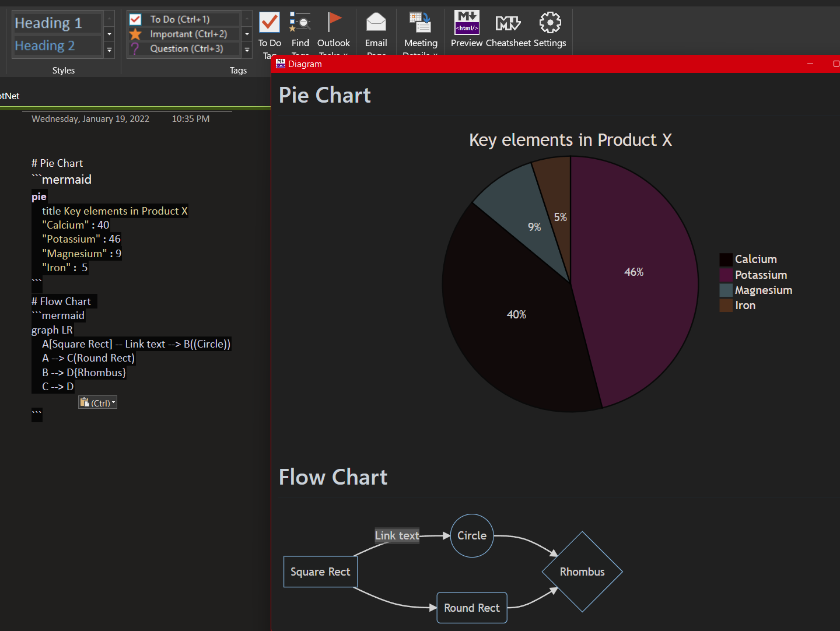The image size is (840, 631).
Task: Click the To Do Tag checkmark icon
Action: pos(269,22)
